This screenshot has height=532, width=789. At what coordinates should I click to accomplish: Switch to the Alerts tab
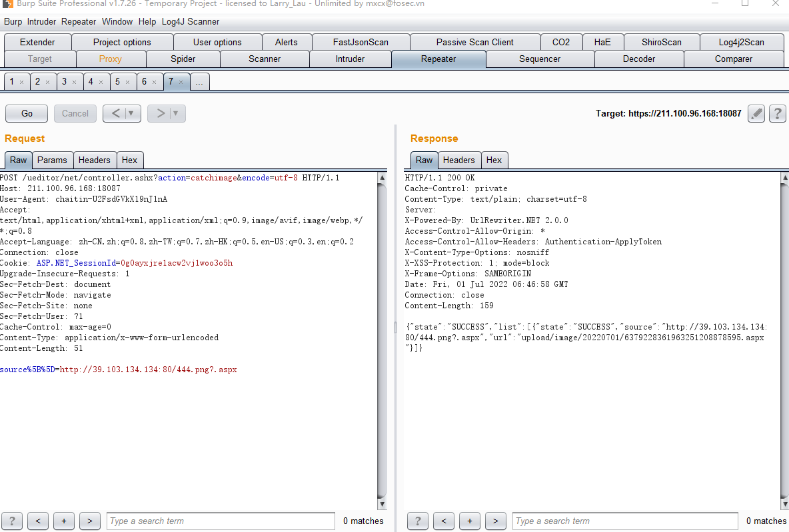[287, 42]
